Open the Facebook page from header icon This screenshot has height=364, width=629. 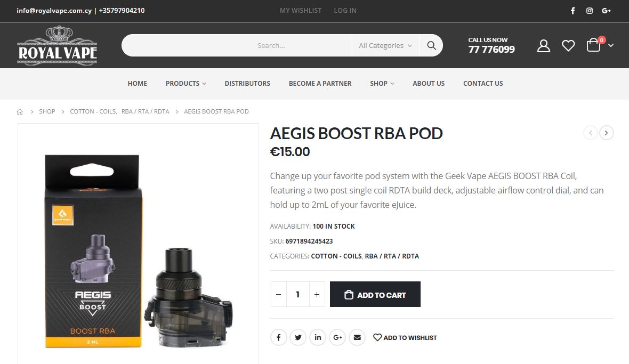coord(573,11)
